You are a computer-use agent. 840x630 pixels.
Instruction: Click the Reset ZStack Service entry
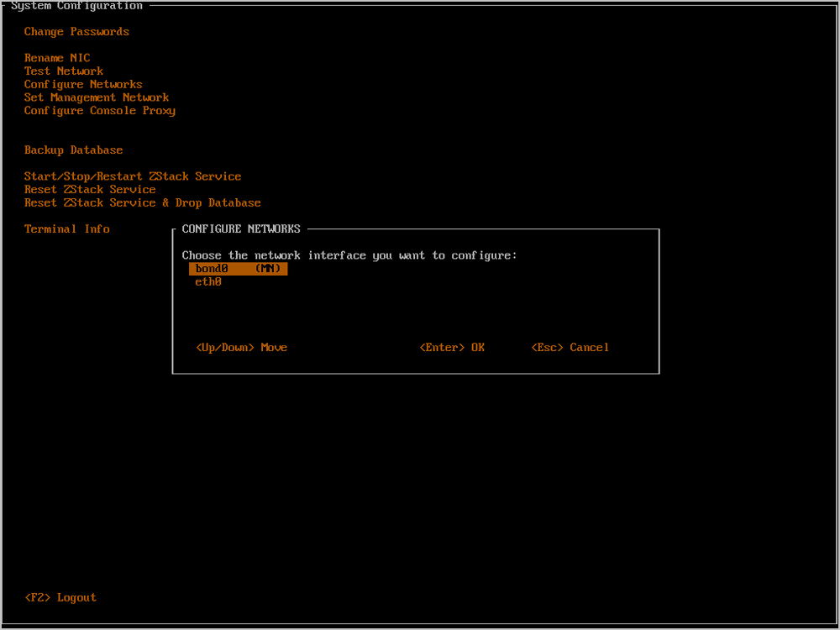pyautogui.click(x=90, y=190)
